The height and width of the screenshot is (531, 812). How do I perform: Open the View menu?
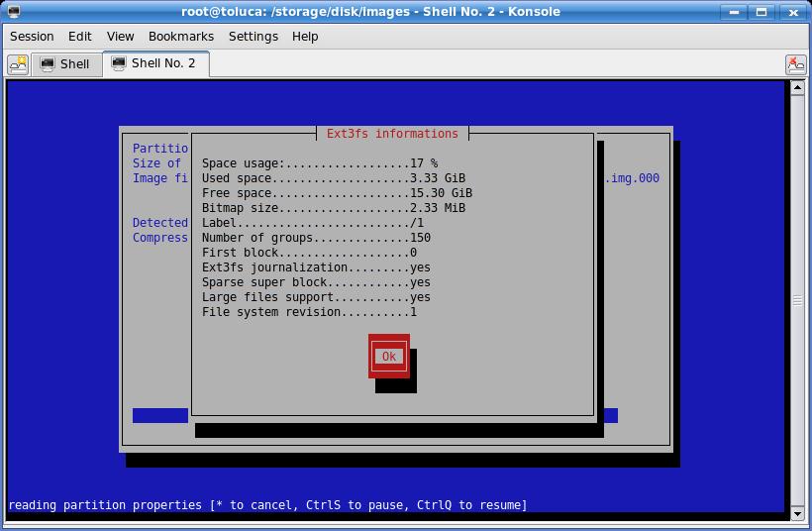120,36
